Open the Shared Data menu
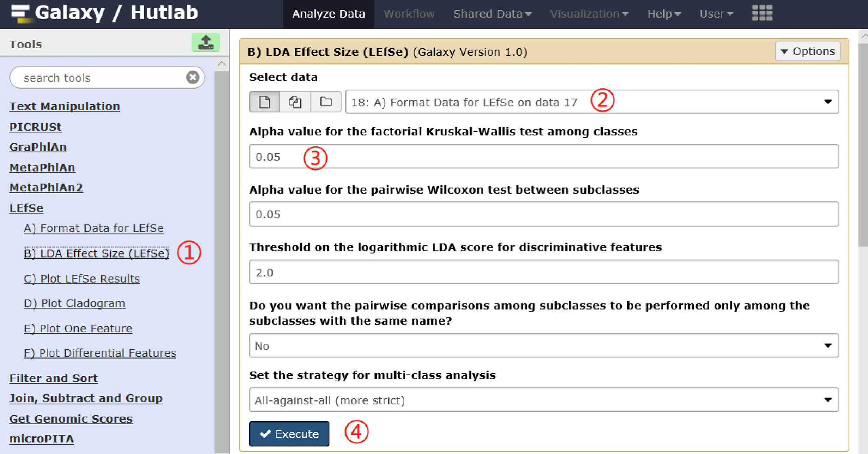Image resolution: width=868 pixels, height=454 pixels. coord(492,14)
